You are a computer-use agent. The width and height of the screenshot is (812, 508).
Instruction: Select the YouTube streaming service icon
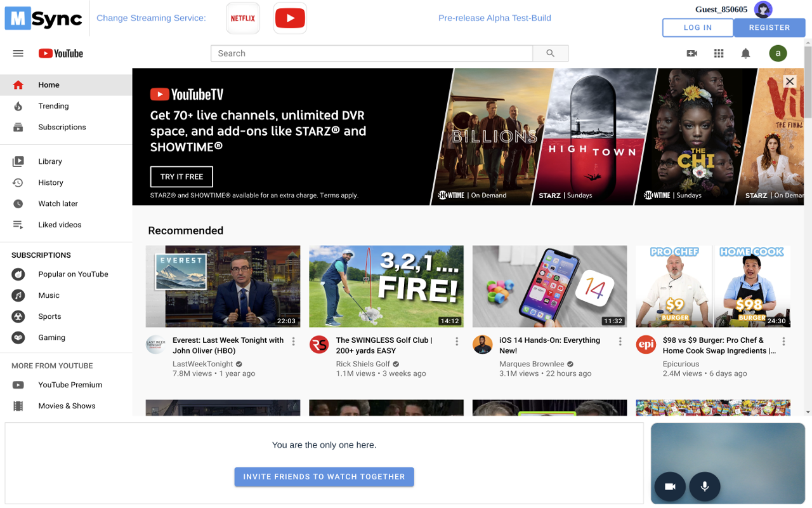point(290,18)
